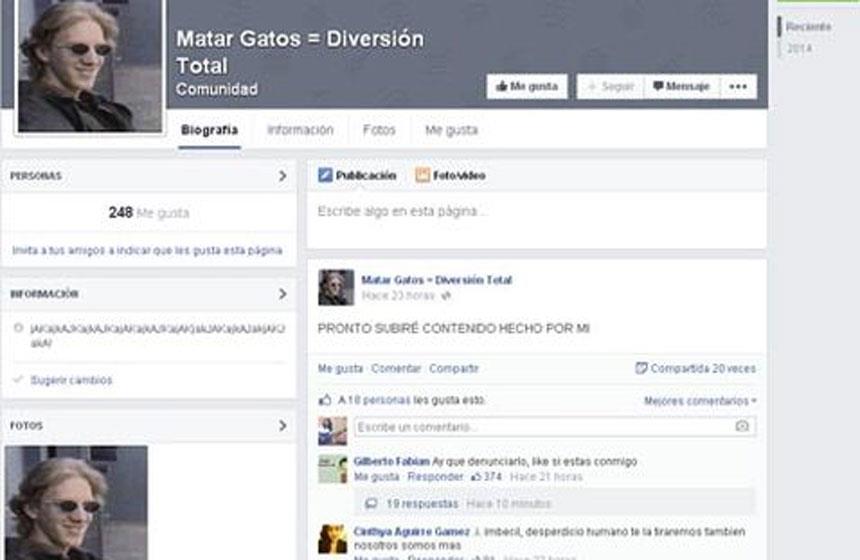Select the Publicación pencil icon
The image size is (860, 560).
[x=325, y=175]
